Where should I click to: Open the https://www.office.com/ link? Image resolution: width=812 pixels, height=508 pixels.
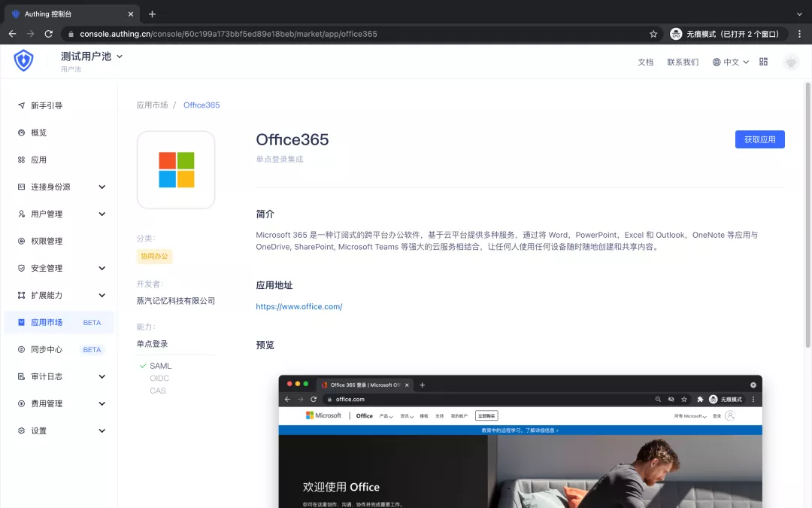298,306
